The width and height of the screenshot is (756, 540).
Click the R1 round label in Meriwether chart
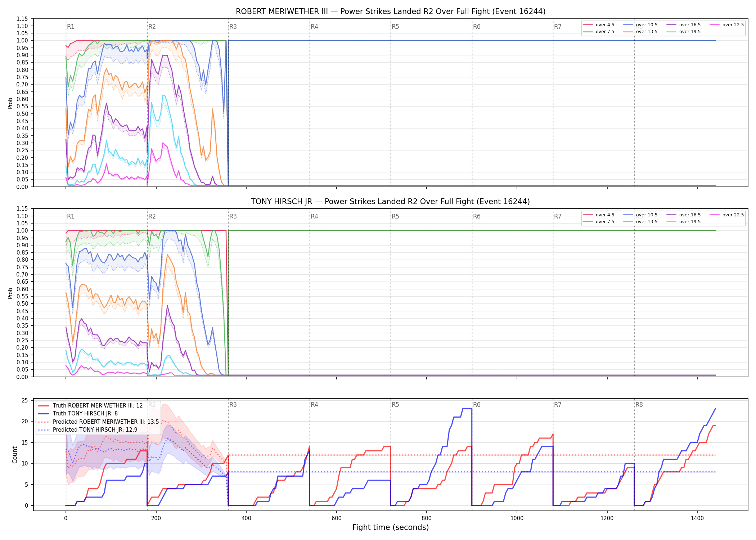(x=71, y=27)
